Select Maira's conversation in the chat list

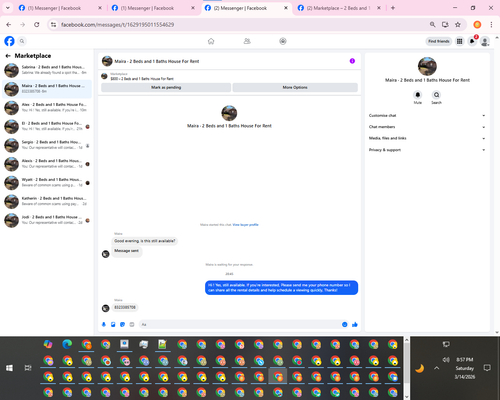click(47, 89)
